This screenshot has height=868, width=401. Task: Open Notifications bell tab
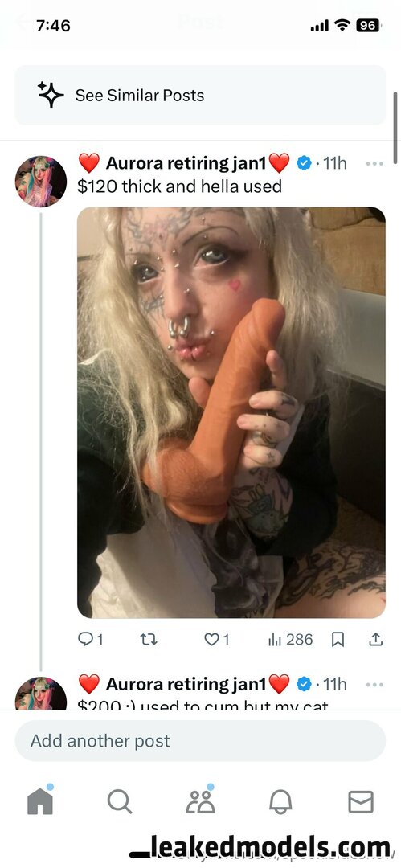point(280,801)
